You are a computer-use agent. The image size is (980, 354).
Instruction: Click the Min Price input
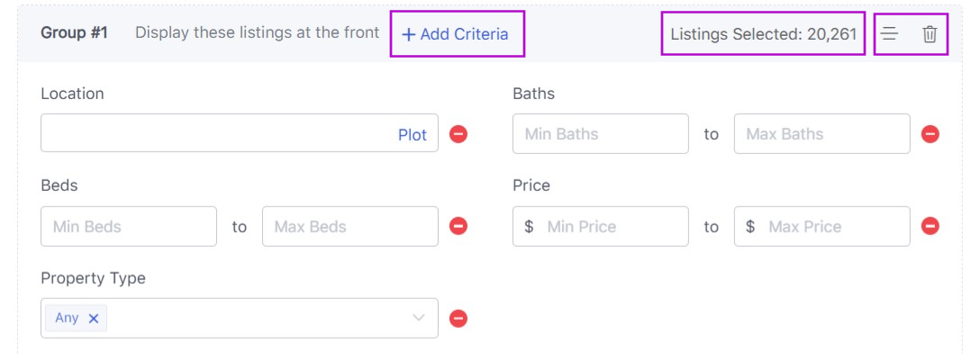pyautogui.click(x=601, y=226)
